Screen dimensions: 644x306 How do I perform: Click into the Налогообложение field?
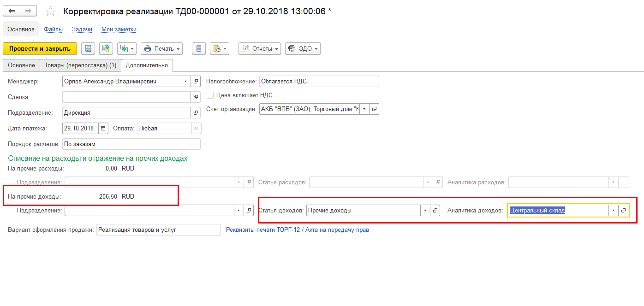pos(319,82)
